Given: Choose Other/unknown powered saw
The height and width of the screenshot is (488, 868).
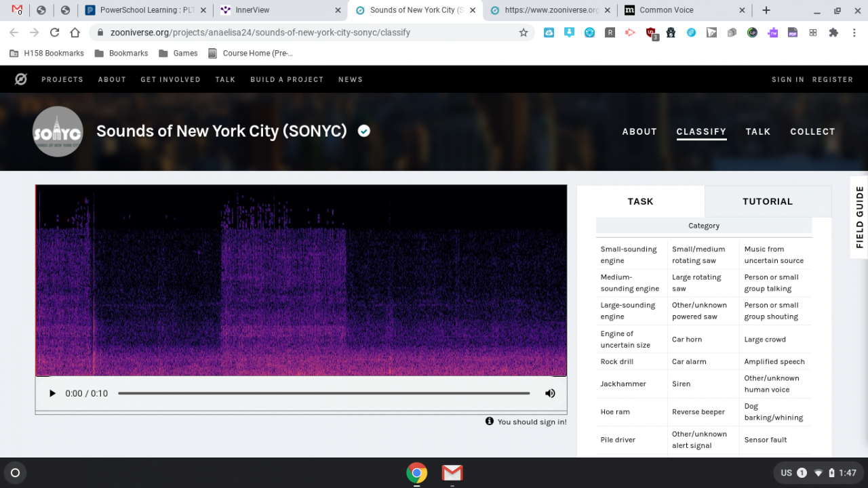Looking at the screenshot, I should [x=703, y=310].
